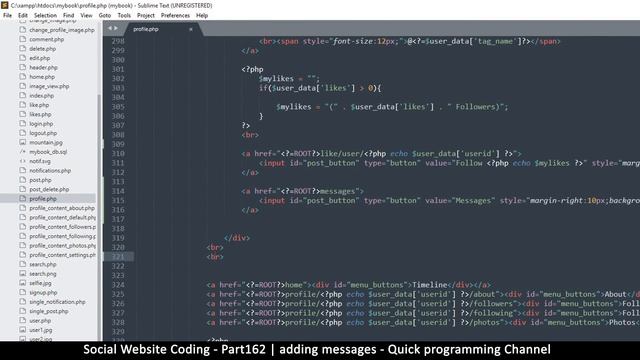Click the file icon beside edit.php
This screenshot has width=640, height=360.
[x=23, y=58]
